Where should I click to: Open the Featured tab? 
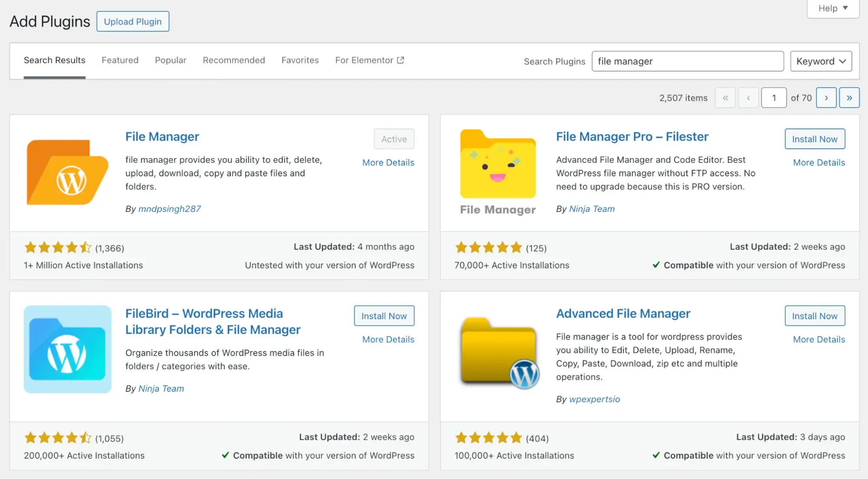(120, 60)
